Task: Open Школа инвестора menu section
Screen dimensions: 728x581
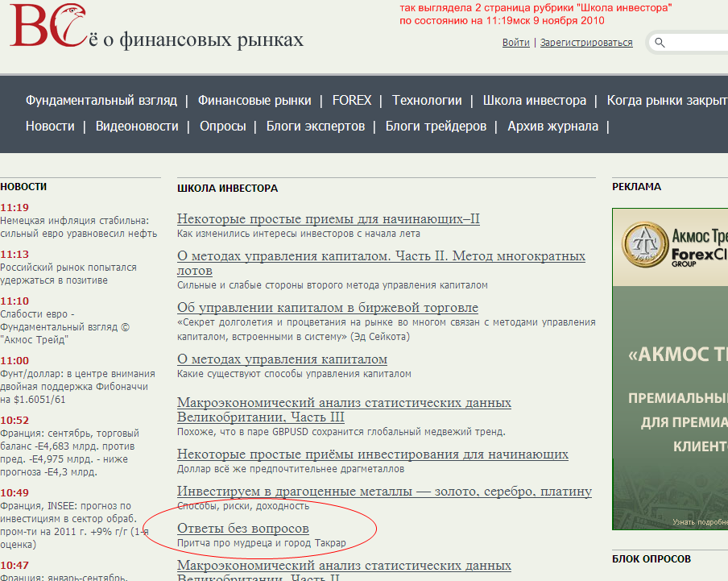Action: [535, 100]
